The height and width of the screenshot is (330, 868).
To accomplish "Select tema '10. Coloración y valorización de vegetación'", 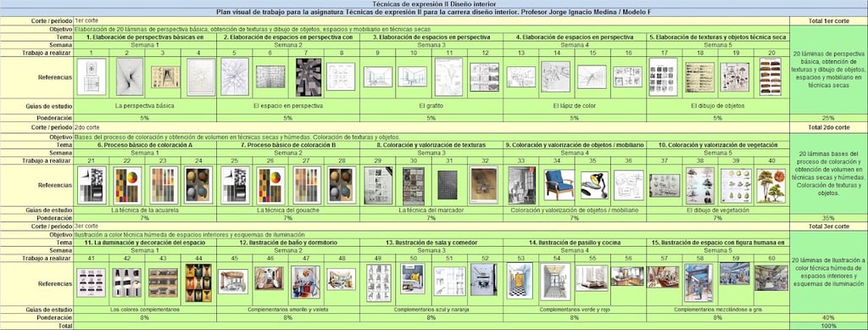I will (718, 144).
